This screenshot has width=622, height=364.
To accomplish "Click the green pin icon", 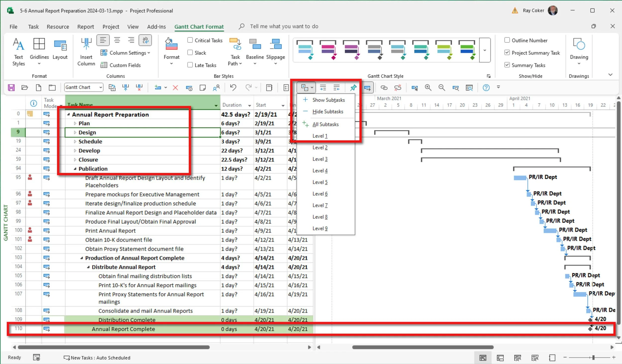I will [353, 87].
